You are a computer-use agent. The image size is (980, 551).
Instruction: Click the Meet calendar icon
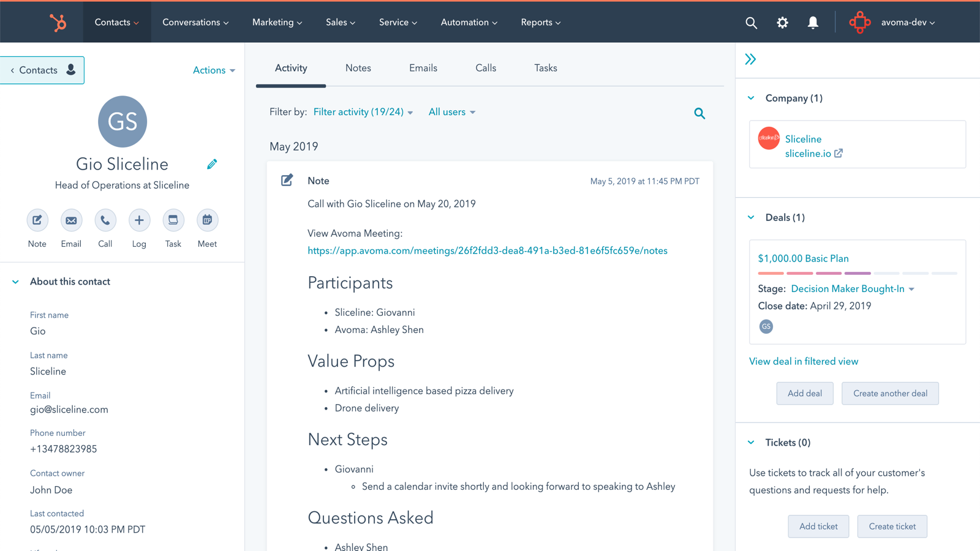(207, 220)
